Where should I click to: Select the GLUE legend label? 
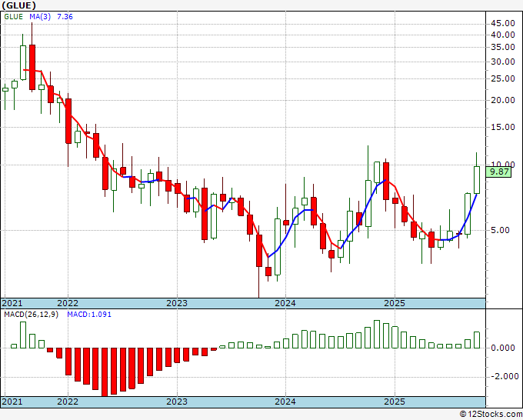pos(14,17)
